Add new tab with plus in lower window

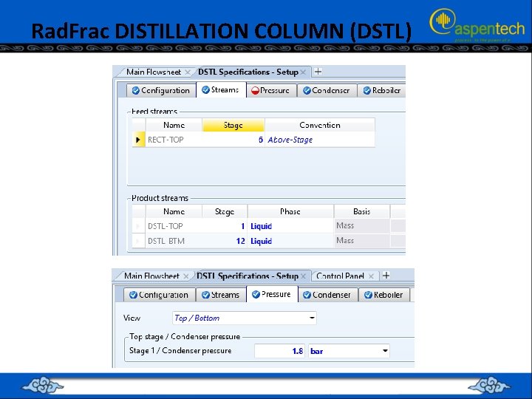[x=386, y=276]
